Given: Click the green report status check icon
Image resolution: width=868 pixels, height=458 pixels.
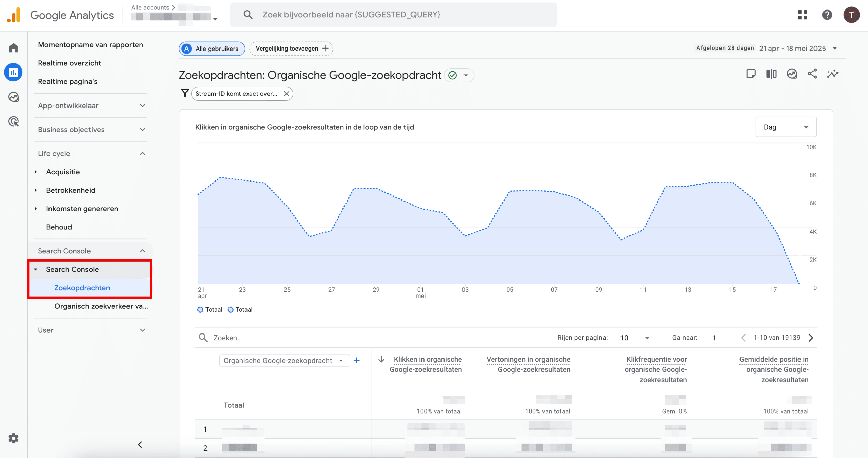Looking at the screenshot, I should click(x=453, y=75).
